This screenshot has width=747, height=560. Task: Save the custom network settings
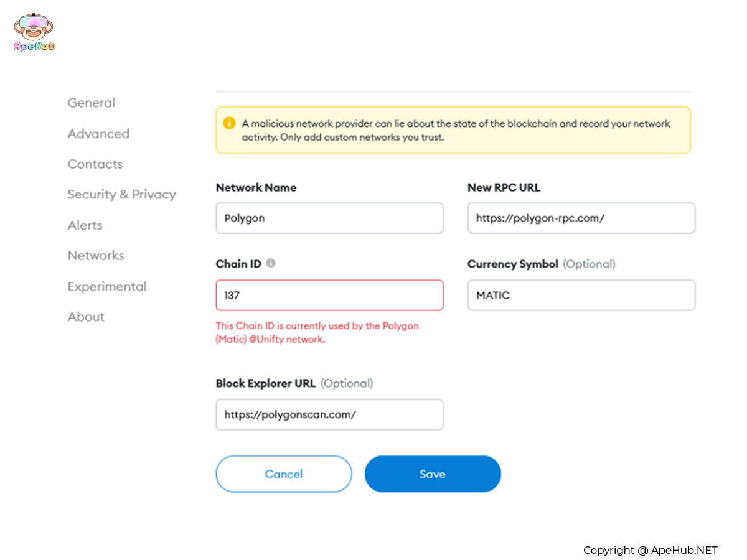pos(433,474)
